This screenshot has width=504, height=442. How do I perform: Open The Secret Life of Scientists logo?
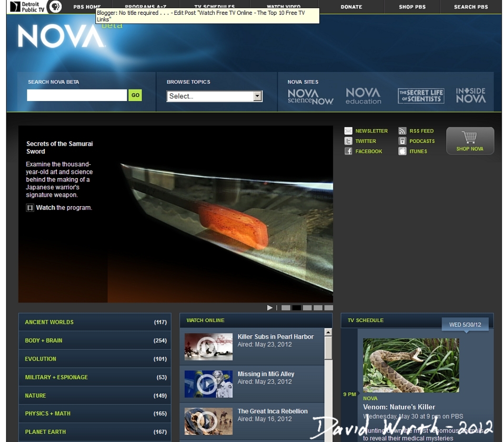(x=421, y=96)
